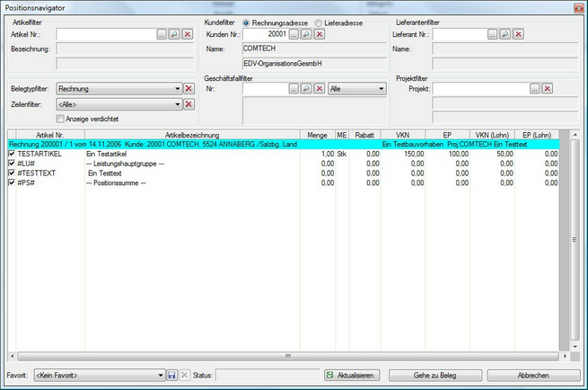Image resolution: width=588 pixels, height=390 pixels.
Task: Open Geschäftsfallfilter Alle dropdown
Action: 357,89
